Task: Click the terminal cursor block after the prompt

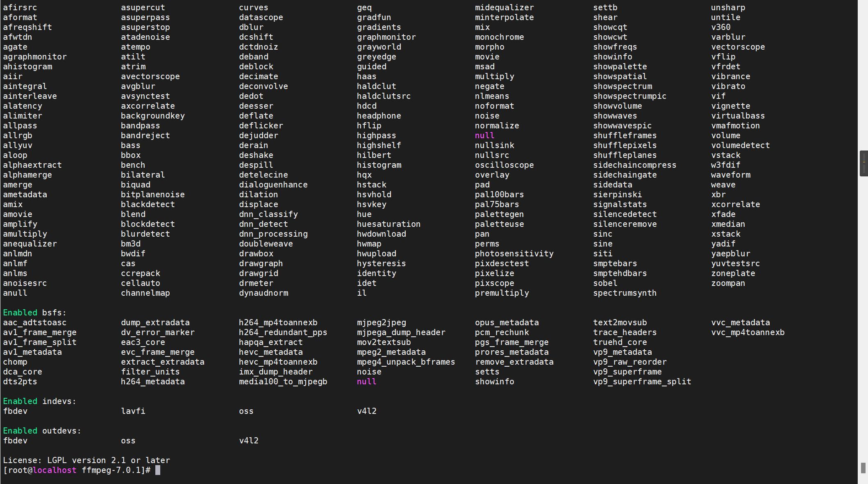Action: click(158, 470)
